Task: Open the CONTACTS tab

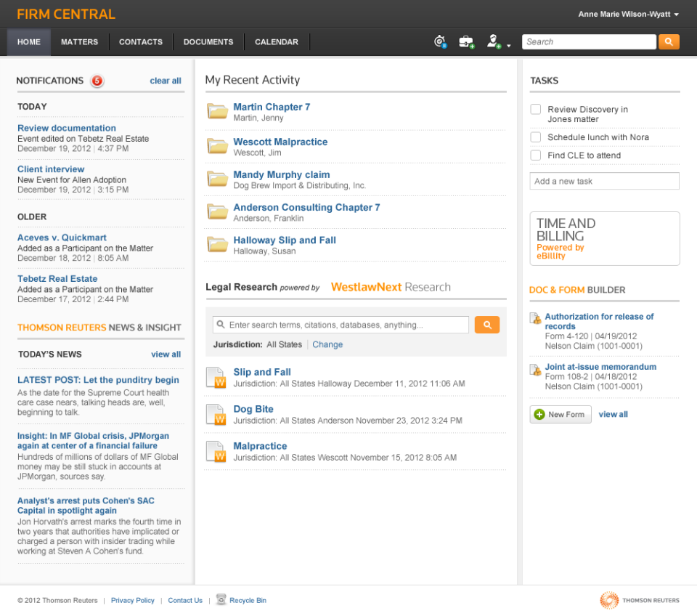Action: tap(141, 42)
